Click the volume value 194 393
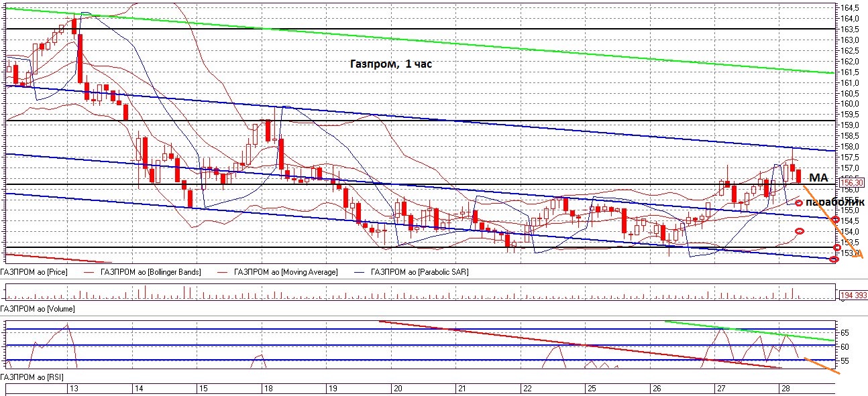This screenshot has width=868, height=396. tap(854, 295)
